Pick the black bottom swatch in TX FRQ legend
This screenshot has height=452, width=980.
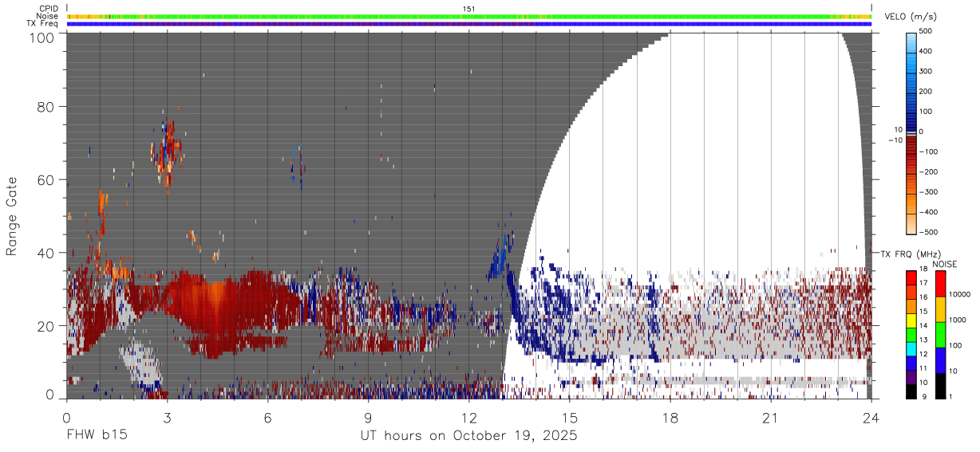tap(911, 391)
